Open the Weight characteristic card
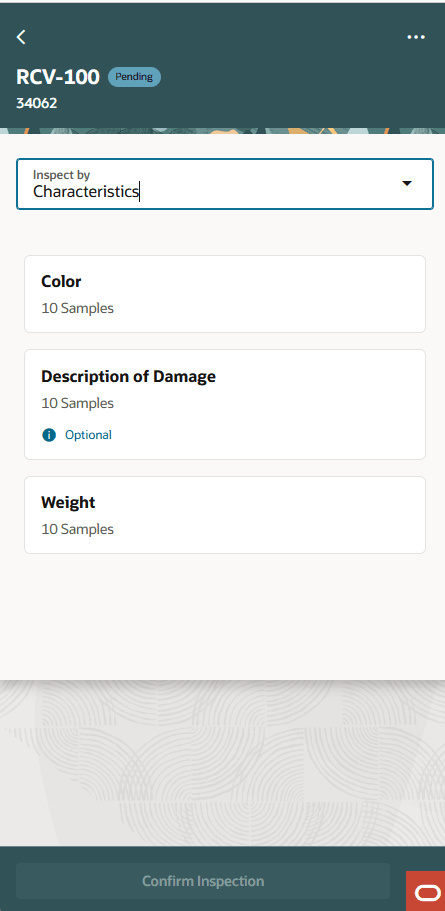Image resolution: width=445 pixels, height=911 pixels. 225,515
